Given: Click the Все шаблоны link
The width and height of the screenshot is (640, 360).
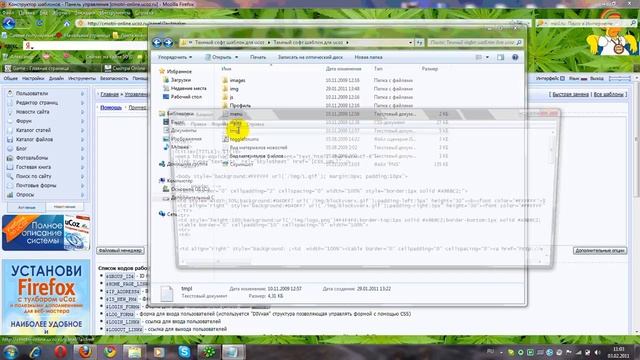Looking at the screenshot, I should [608, 94].
